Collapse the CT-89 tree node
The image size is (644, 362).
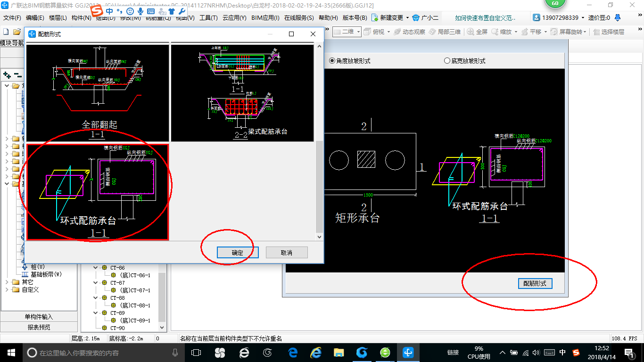96,313
